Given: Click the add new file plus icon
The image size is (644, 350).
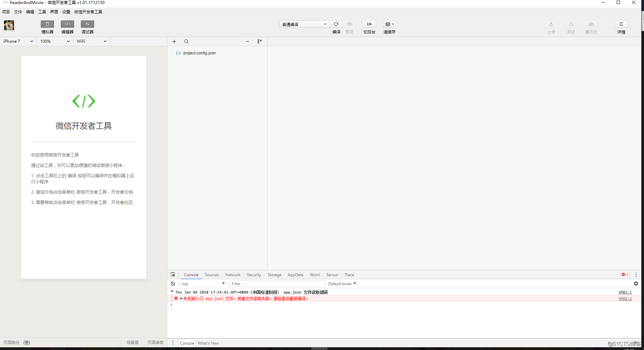Looking at the screenshot, I should click(174, 41).
